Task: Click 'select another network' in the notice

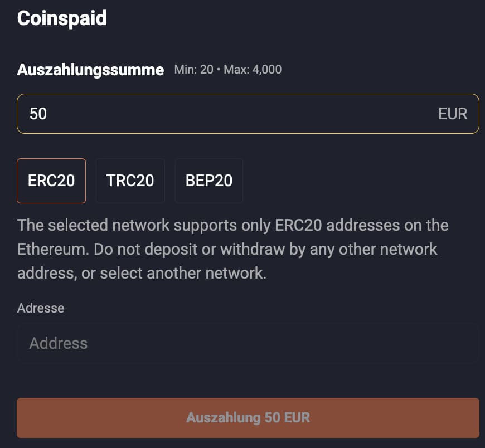Action: 186,274
